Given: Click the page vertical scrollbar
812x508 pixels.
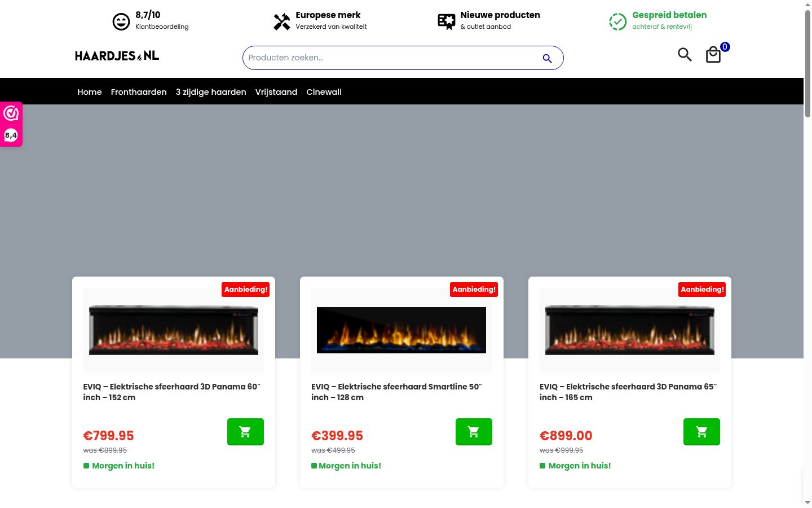Looking at the screenshot, I should tap(807, 254).
